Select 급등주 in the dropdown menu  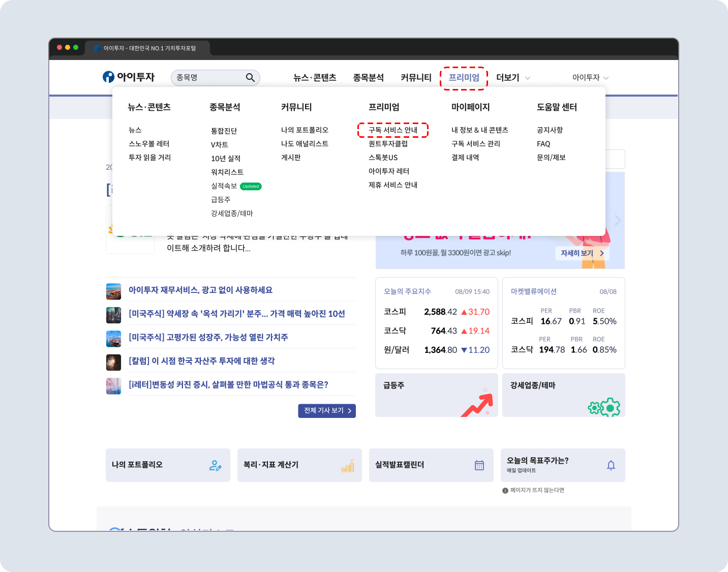[x=221, y=200]
